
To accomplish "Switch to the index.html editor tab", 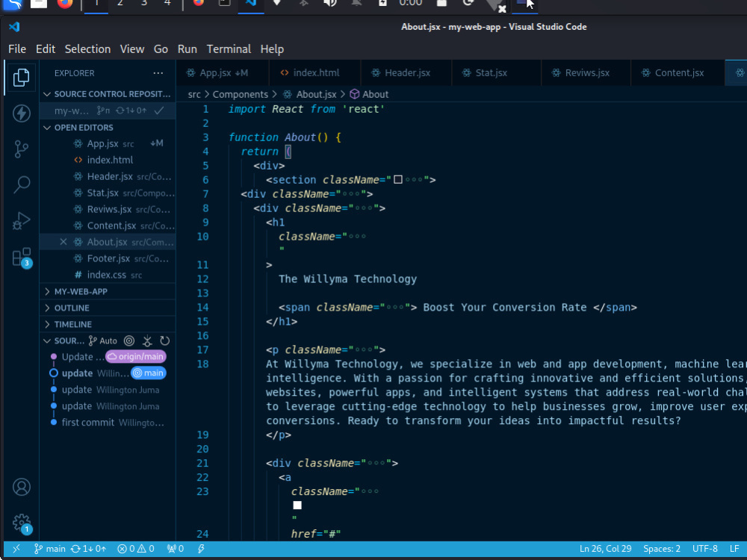I will [x=315, y=73].
